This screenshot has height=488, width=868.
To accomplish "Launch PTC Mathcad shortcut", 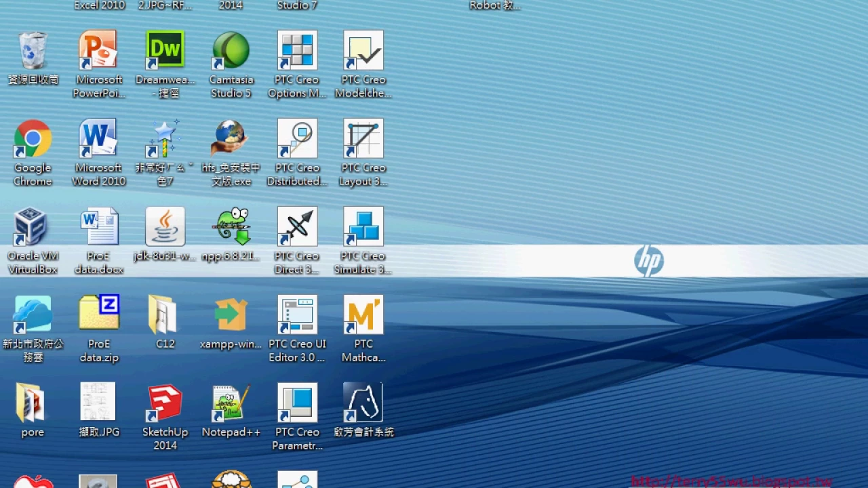I will (363, 314).
